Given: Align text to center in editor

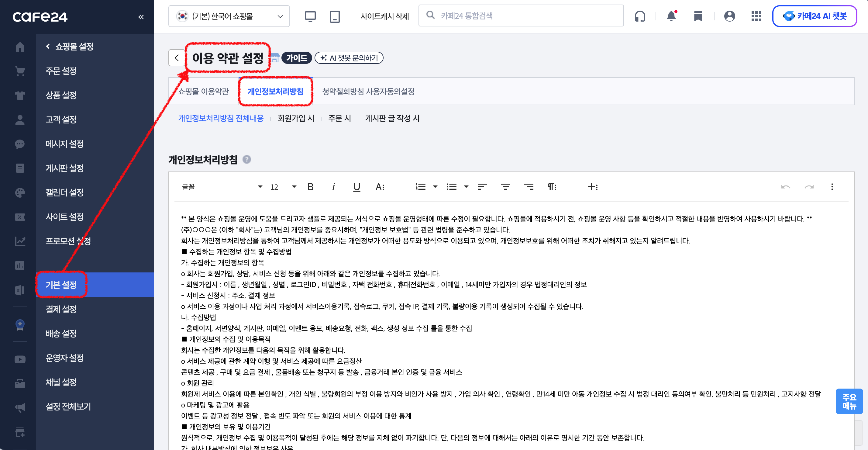Looking at the screenshot, I should [x=505, y=187].
